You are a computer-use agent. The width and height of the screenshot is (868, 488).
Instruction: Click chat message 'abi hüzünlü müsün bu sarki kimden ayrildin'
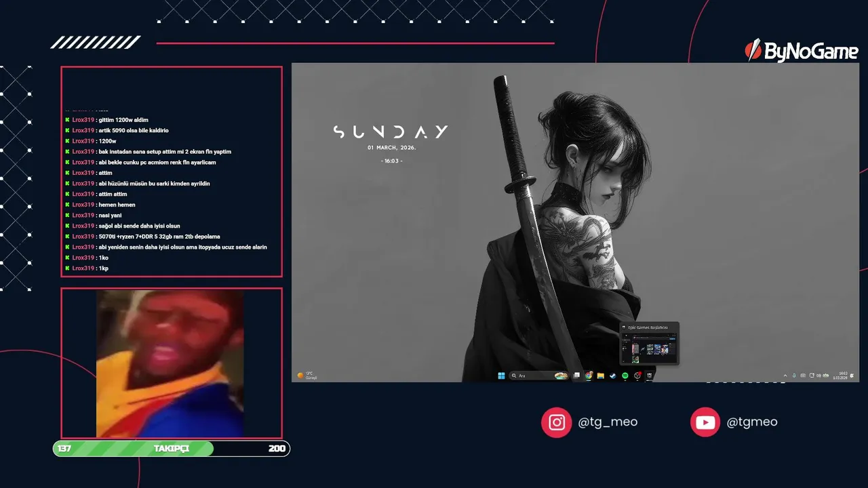tap(154, 184)
